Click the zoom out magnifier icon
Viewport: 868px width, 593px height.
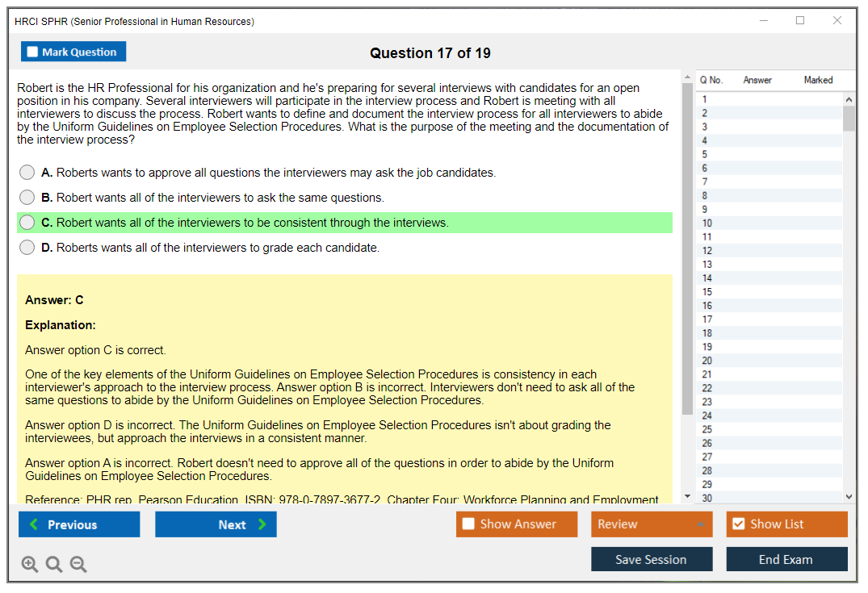[78, 564]
